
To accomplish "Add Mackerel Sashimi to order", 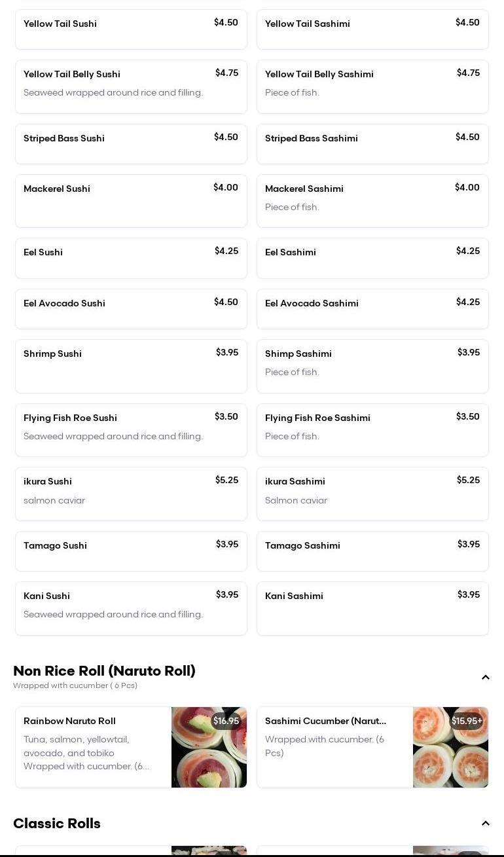I will click(372, 201).
